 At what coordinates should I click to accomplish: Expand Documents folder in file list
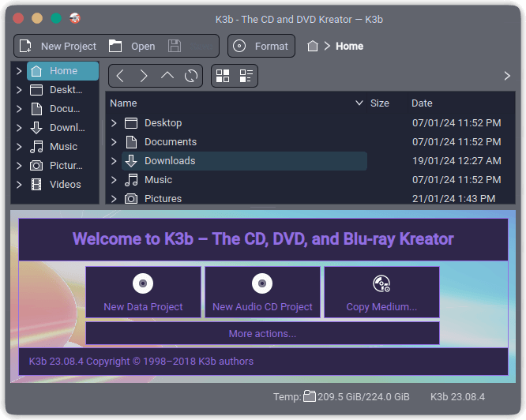[x=114, y=142]
